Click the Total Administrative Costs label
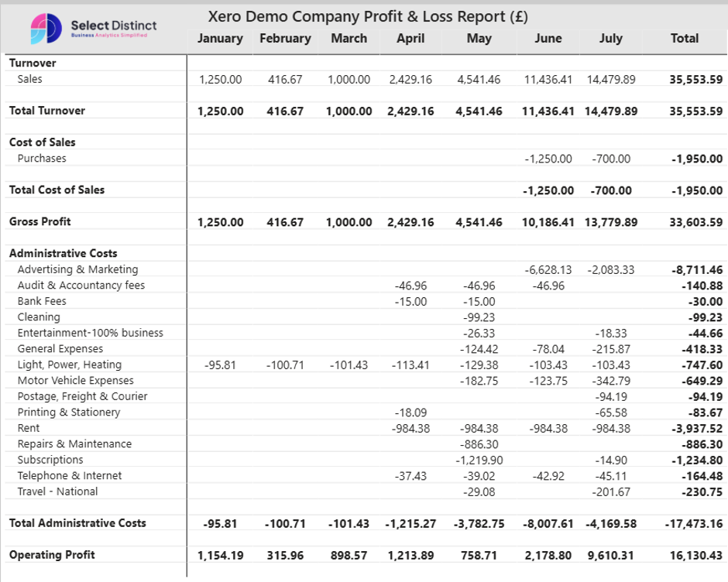This screenshot has height=582, width=728. [x=77, y=523]
